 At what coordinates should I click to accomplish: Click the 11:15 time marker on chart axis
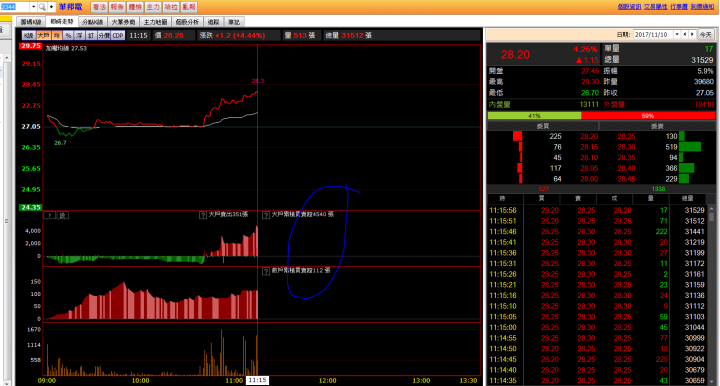(x=257, y=380)
